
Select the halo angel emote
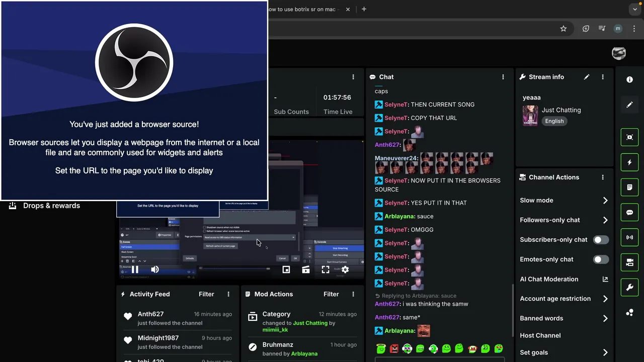coord(381,348)
